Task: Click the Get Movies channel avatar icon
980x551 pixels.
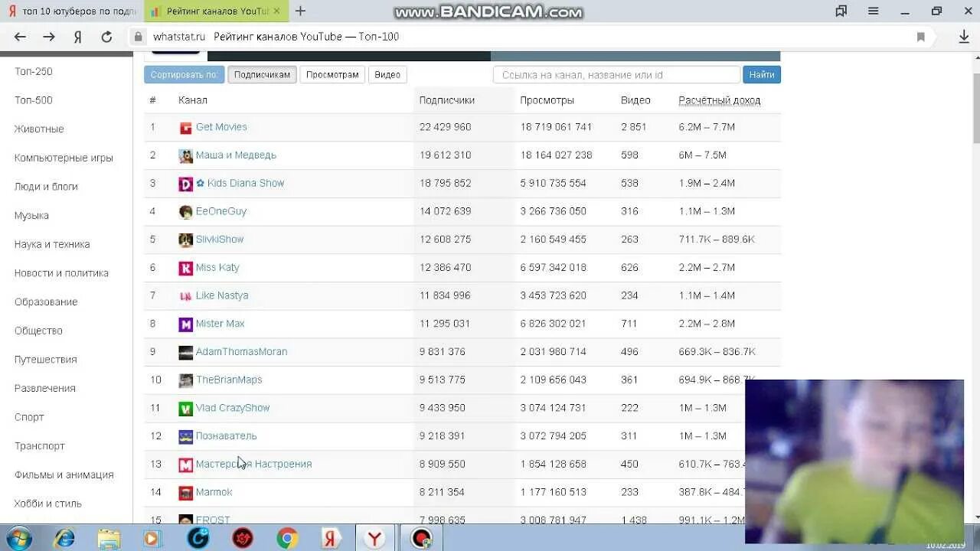Action: click(x=185, y=128)
